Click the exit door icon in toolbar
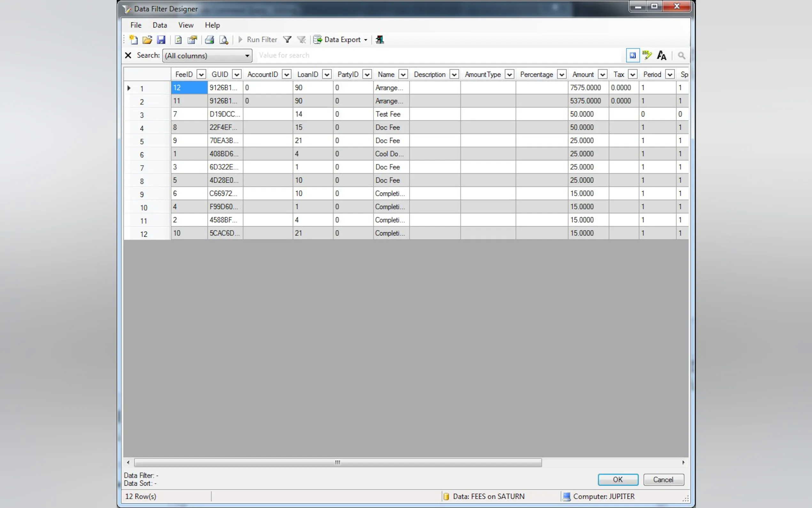Screen dimensions: 812x508 click(x=380, y=40)
